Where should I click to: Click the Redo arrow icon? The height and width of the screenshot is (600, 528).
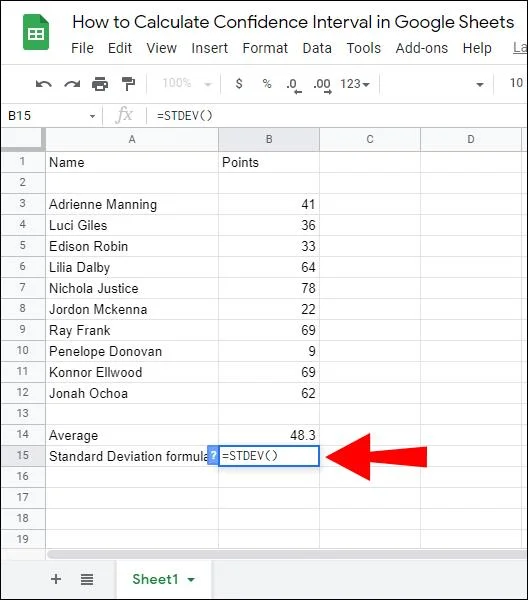72,84
